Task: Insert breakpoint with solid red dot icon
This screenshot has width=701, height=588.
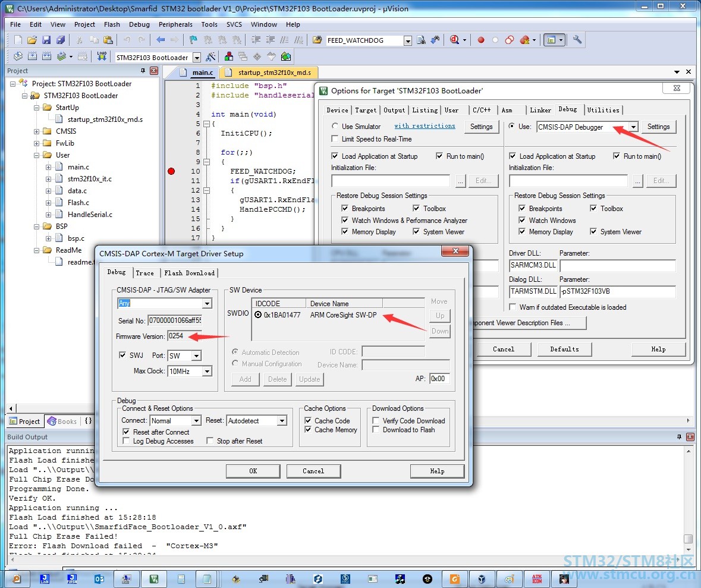Action: click(481, 40)
